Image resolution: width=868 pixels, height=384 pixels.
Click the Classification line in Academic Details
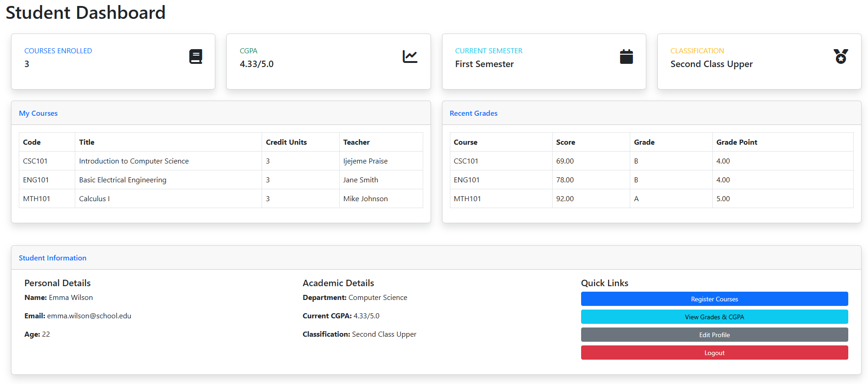pos(359,334)
